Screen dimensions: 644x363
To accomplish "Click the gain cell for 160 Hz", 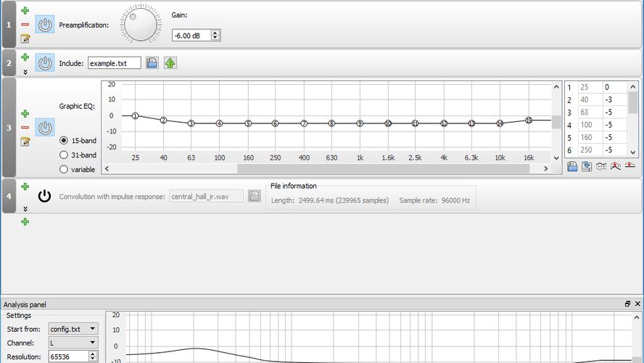I will coord(614,137).
